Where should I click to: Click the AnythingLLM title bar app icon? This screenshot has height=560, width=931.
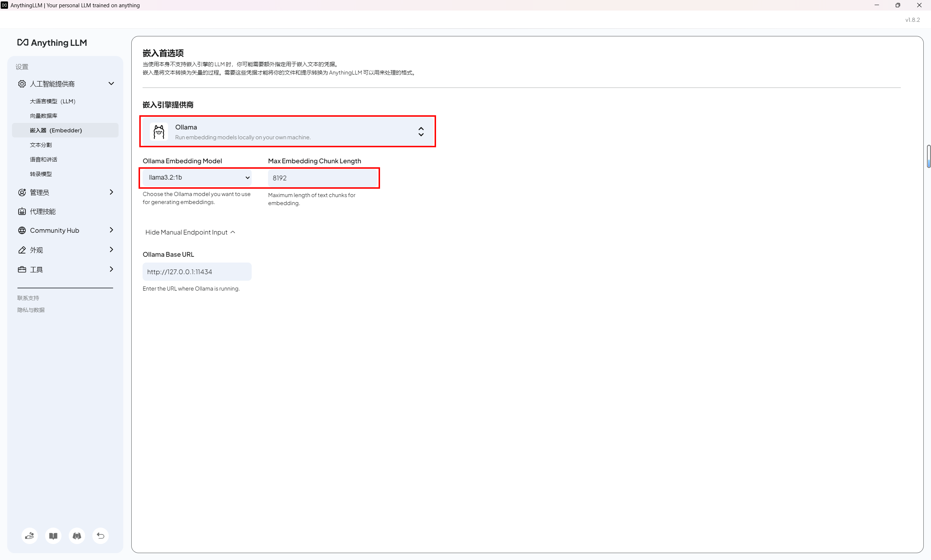point(4,5)
